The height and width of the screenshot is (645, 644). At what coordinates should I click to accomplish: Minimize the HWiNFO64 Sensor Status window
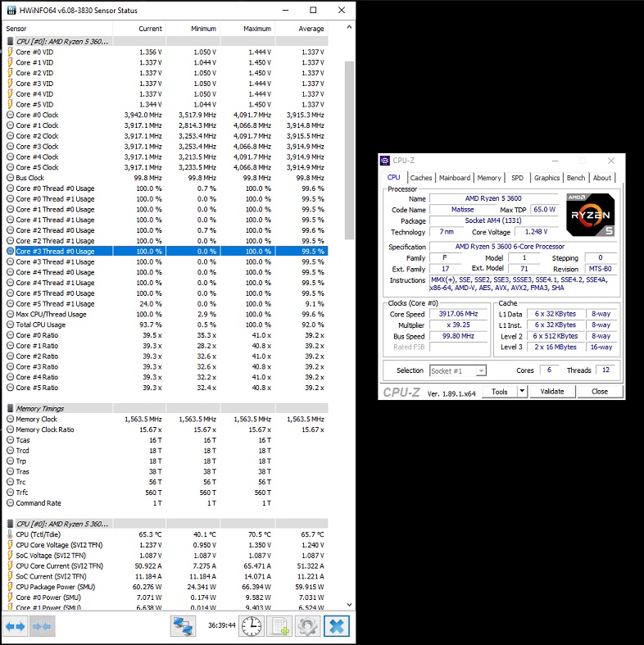[286, 10]
